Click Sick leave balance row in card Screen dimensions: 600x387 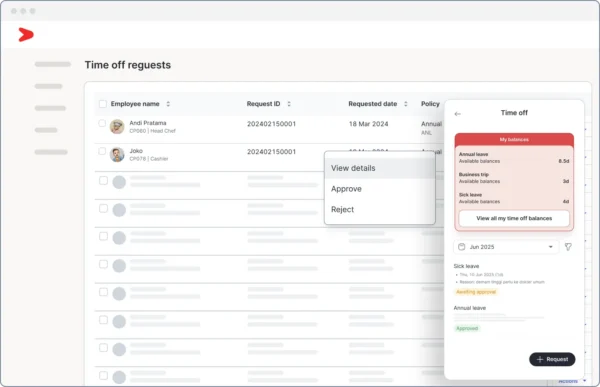click(514, 198)
